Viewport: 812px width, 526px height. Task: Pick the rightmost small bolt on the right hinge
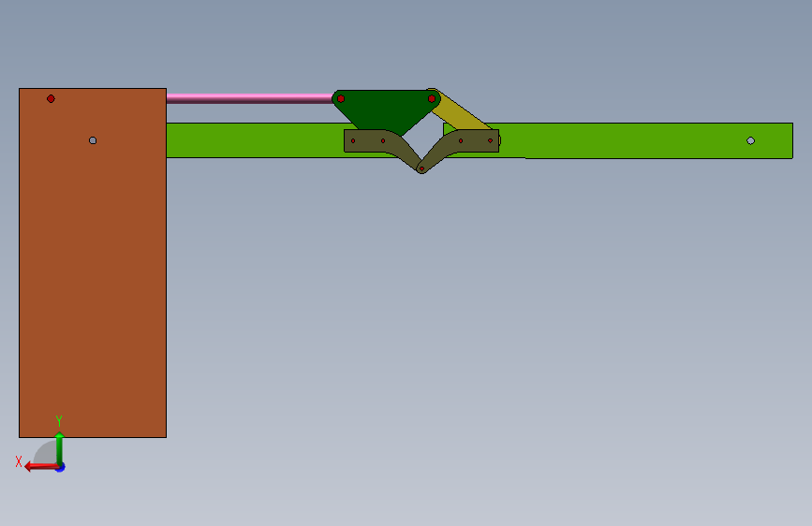click(491, 140)
